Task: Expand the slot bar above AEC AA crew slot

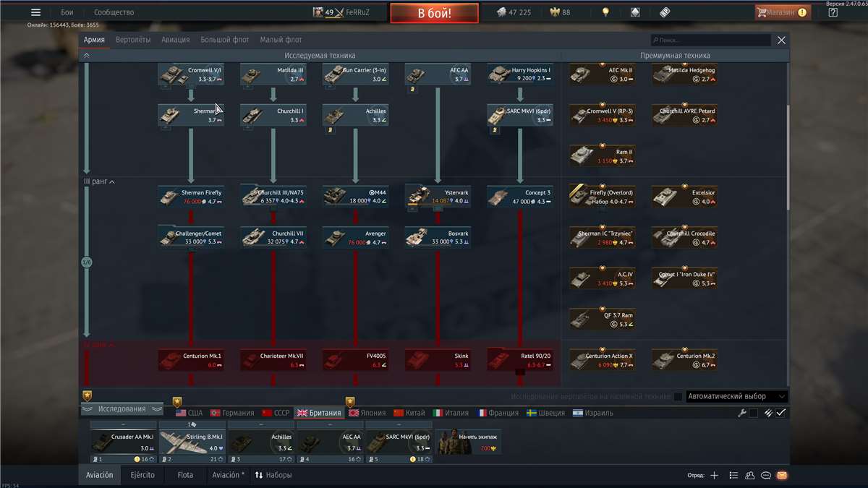Action: [330, 425]
